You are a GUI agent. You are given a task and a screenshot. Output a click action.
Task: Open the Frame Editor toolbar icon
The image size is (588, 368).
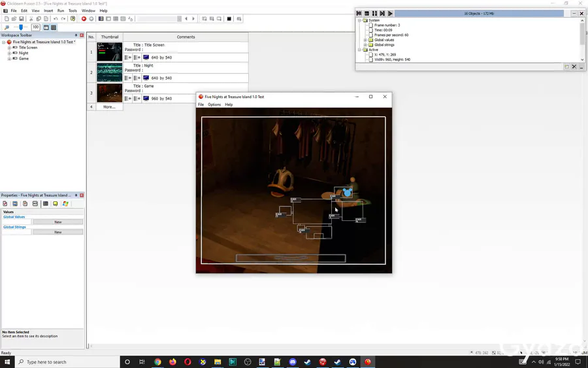[x=108, y=19]
